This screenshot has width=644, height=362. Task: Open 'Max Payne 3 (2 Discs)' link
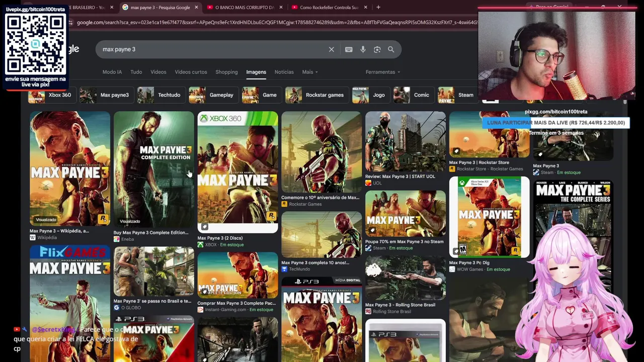tap(220, 238)
